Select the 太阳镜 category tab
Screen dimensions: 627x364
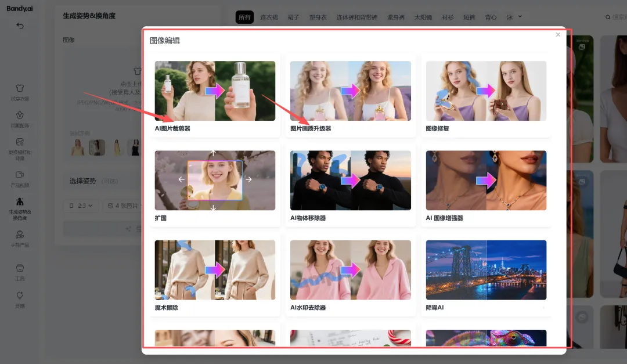(x=423, y=17)
